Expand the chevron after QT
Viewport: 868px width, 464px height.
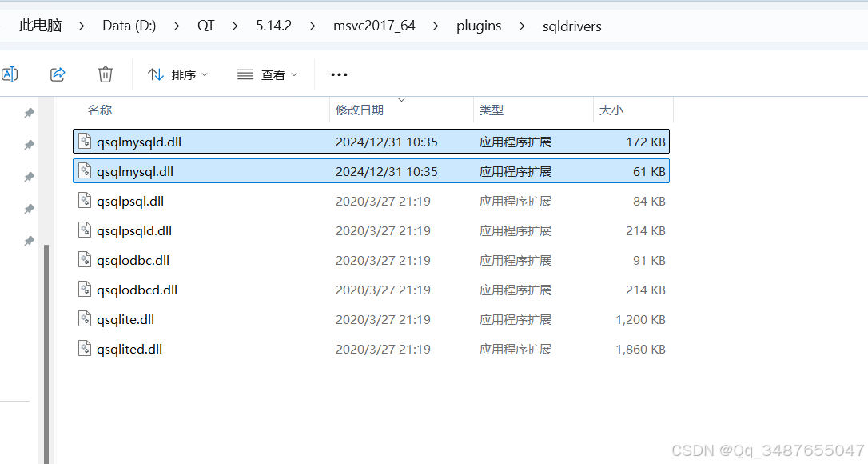[x=235, y=26]
